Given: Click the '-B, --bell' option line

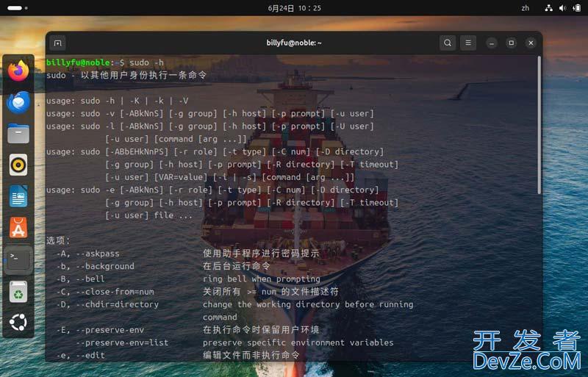Looking at the screenshot, I should pos(188,279).
